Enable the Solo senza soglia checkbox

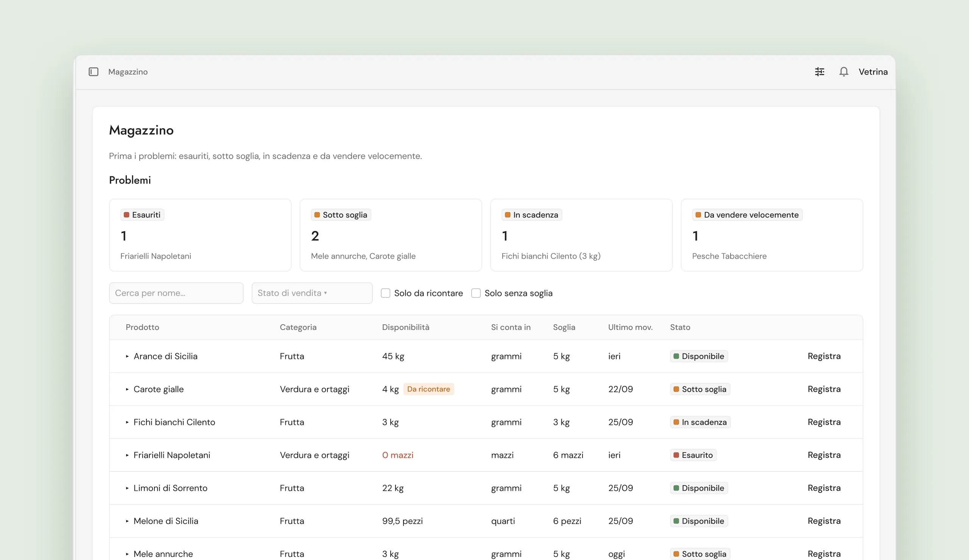pyautogui.click(x=476, y=293)
